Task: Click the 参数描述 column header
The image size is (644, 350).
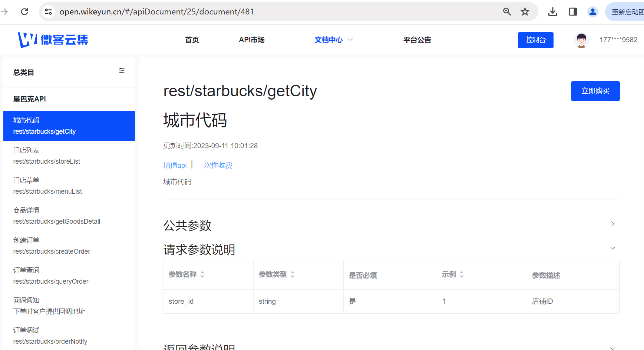Action: (573, 275)
